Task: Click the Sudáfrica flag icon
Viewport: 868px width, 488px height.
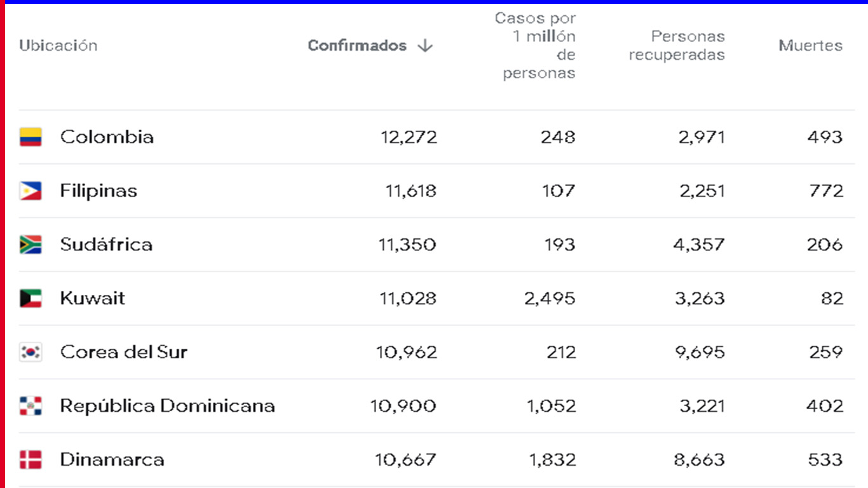Action: [x=31, y=245]
